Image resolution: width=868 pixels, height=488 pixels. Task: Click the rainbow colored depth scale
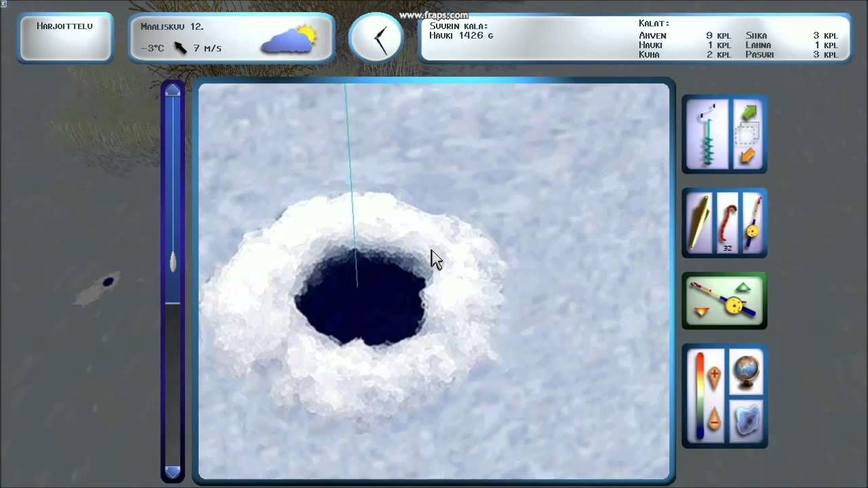[701, 396]
